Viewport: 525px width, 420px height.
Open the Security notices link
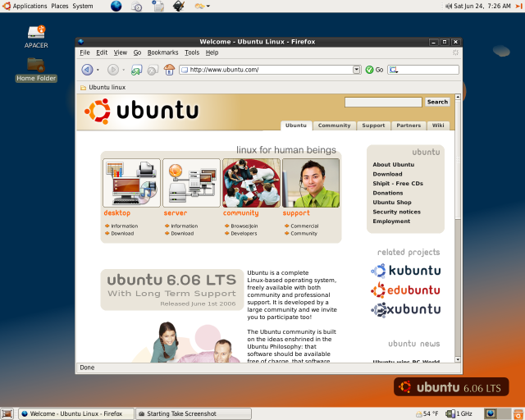tap(396, 212)
